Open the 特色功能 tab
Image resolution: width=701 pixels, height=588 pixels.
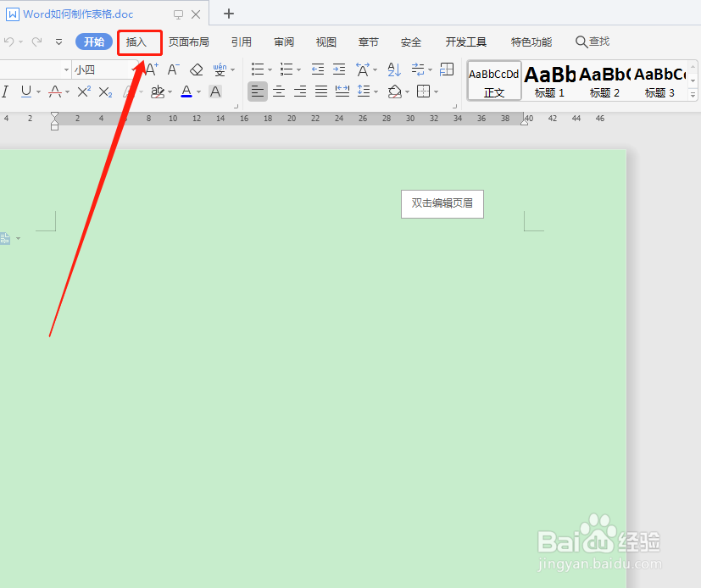click(x=531, y=42)
